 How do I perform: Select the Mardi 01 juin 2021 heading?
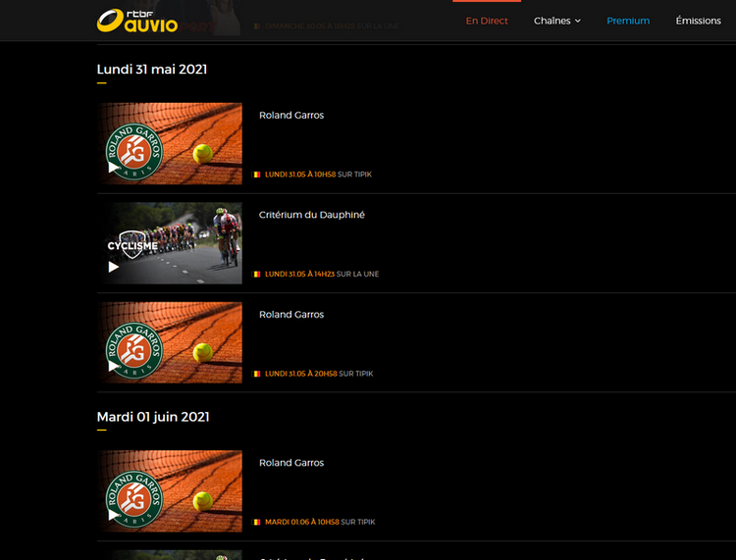[x=153, y=417]
